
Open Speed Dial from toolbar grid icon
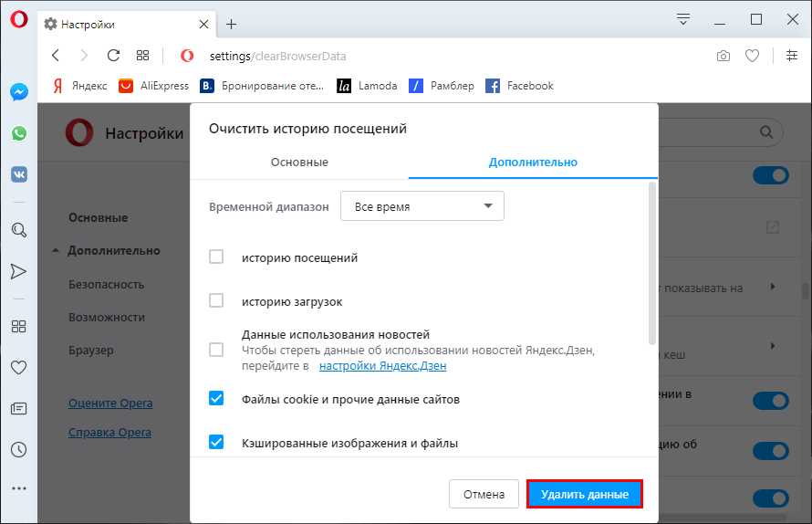click(x=142, y=56)
